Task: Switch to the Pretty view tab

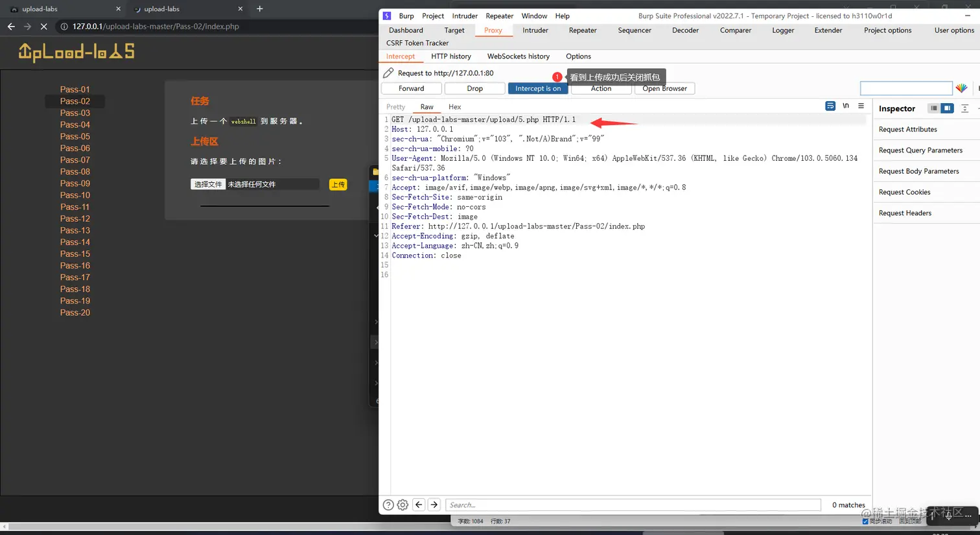Action: (395, 107)
